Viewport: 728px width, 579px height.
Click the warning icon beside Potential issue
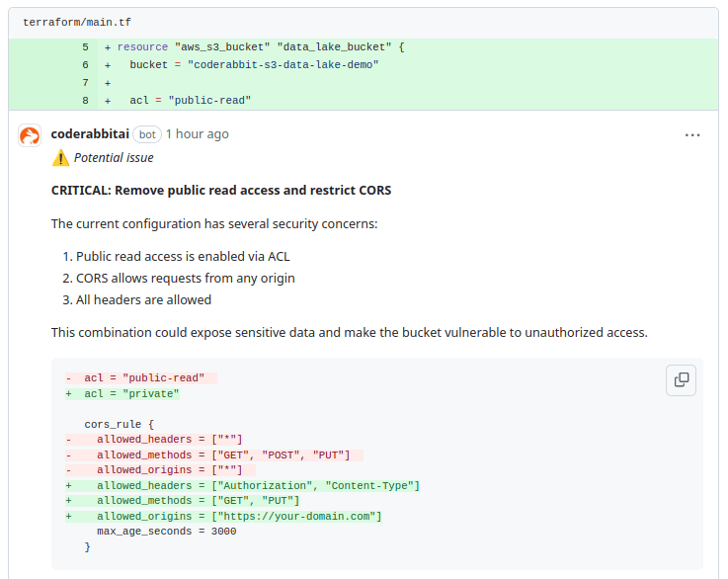[61, 158]
